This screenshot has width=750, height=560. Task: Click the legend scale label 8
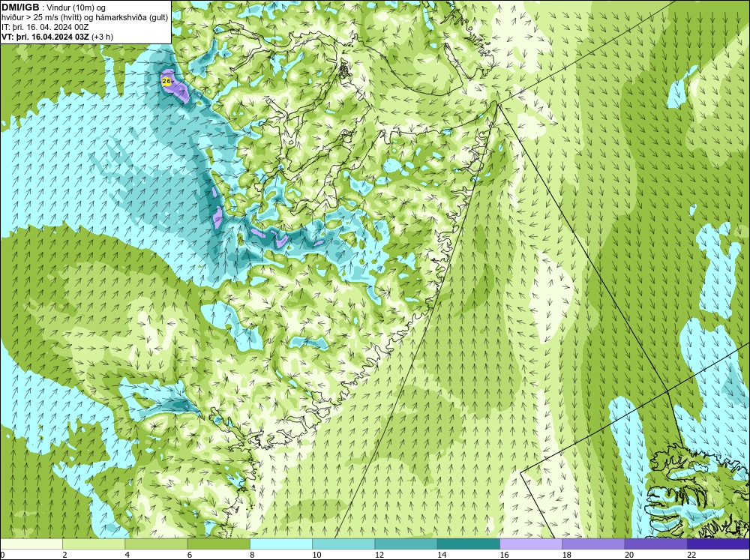tap(252, 555)
